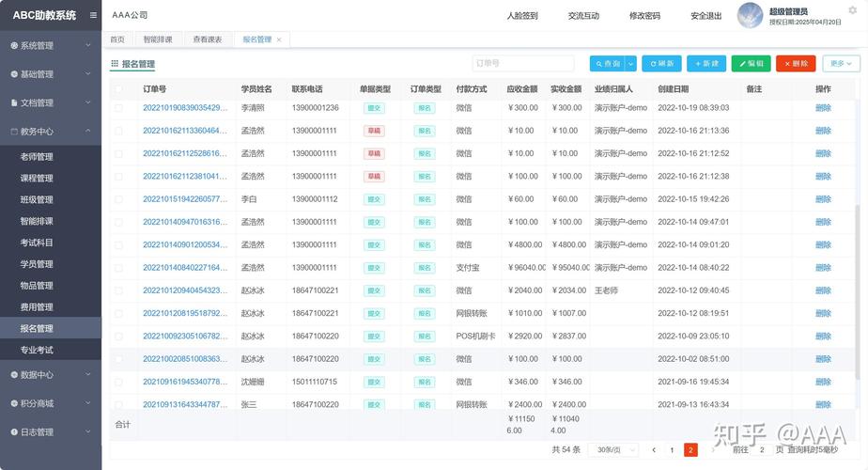Switch to the 智能排课 tab
868x470 pixels.
point(158,39)
